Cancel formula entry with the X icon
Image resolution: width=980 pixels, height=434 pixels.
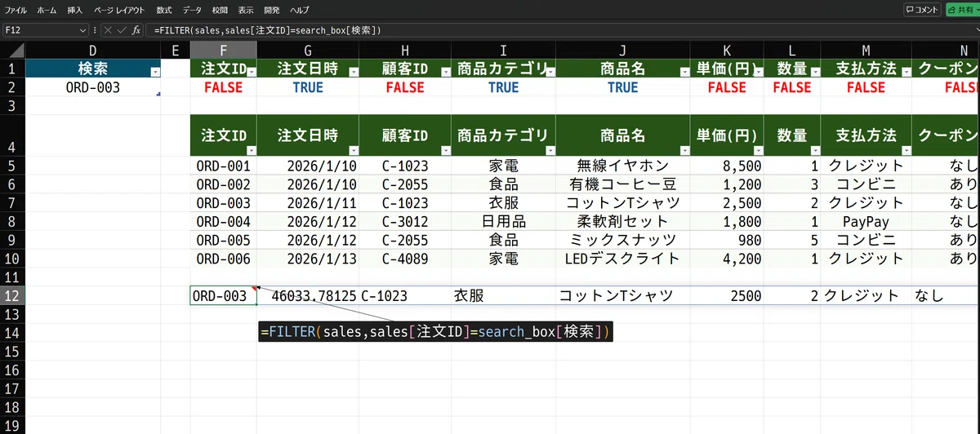pos(108,30)
